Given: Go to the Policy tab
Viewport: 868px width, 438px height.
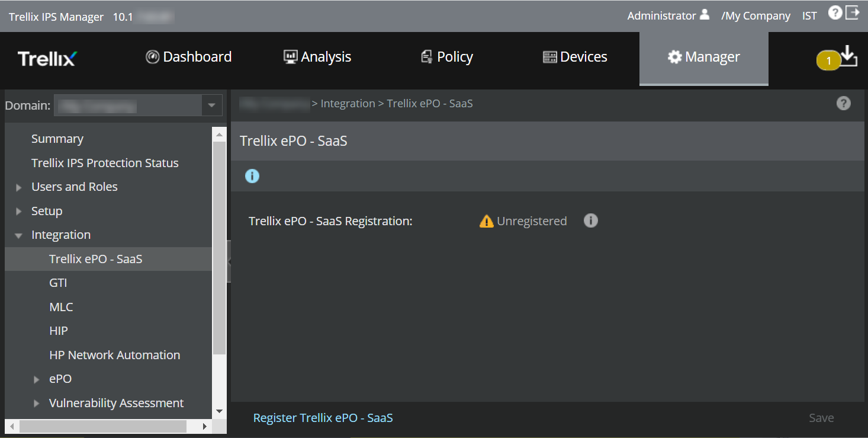Looking at the screenshot, I should [x=446, y=57].
